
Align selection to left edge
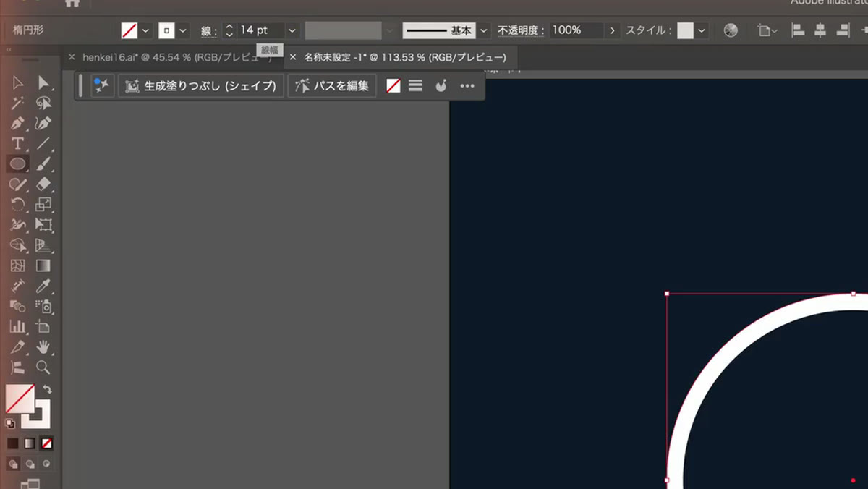click(798, 30)
